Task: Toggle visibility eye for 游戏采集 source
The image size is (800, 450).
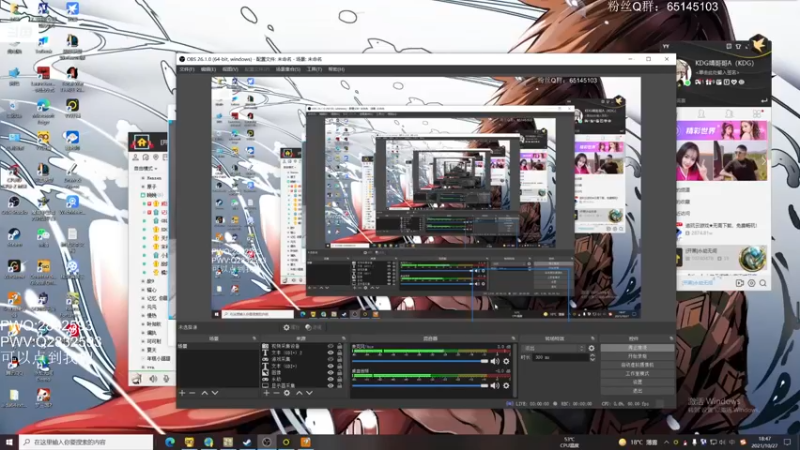Action: pyautogui.click(x=331, y=360)
